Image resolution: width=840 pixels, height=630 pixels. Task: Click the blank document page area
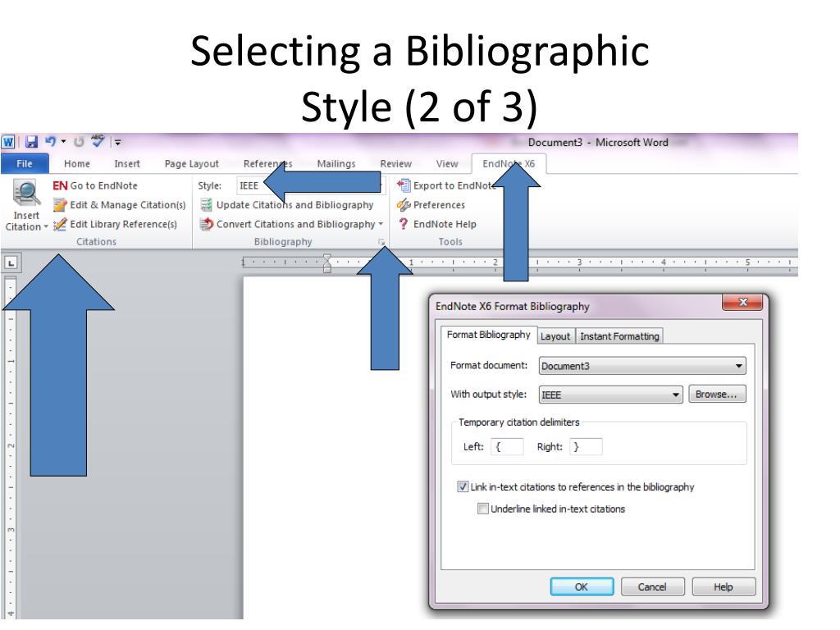click(335, 447)
